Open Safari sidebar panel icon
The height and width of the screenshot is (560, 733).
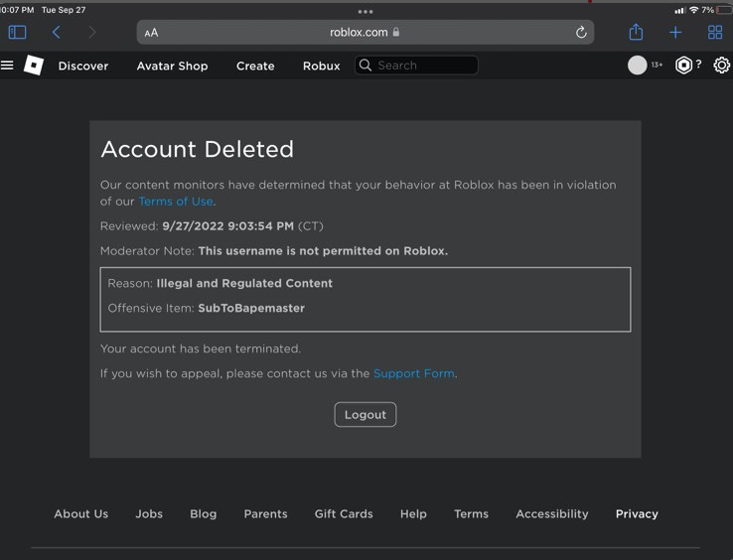click(17, 32)
